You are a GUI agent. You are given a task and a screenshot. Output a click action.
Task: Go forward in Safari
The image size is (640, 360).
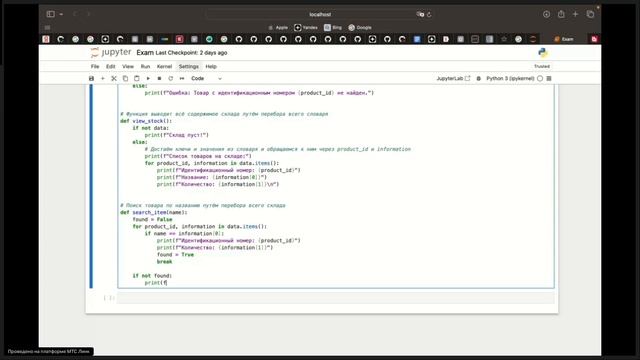(89, 14)
